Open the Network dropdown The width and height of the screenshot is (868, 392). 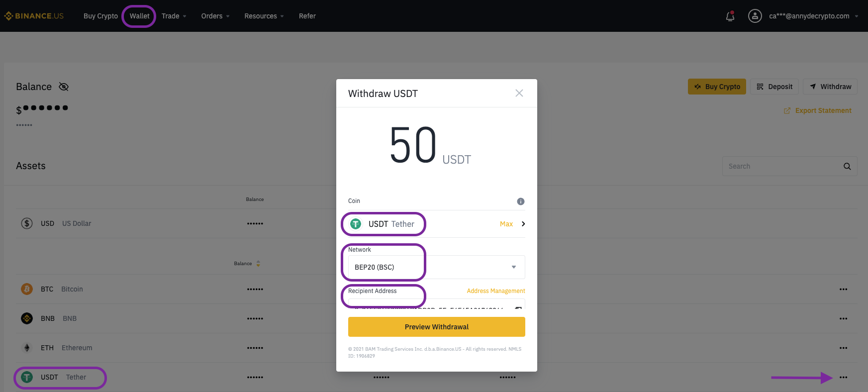(437, 267)
